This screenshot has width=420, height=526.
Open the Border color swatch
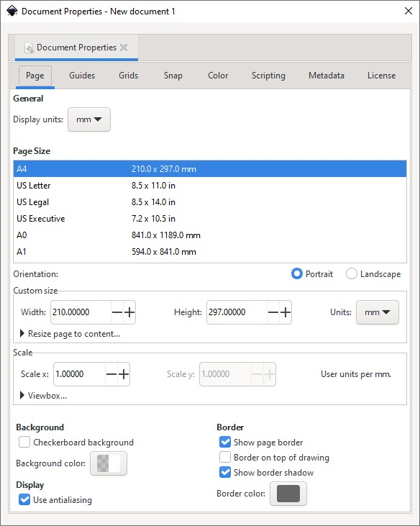[288, 494]
